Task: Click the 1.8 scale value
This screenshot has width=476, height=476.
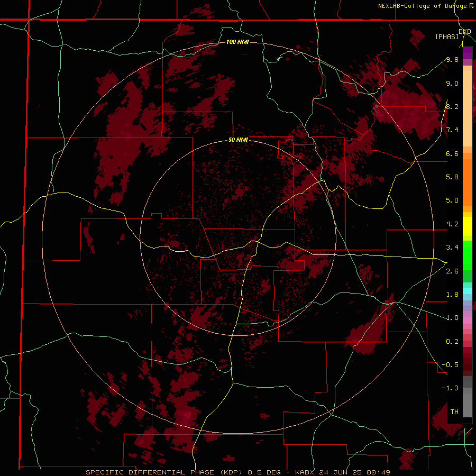Action: click(x=452, y=295)
